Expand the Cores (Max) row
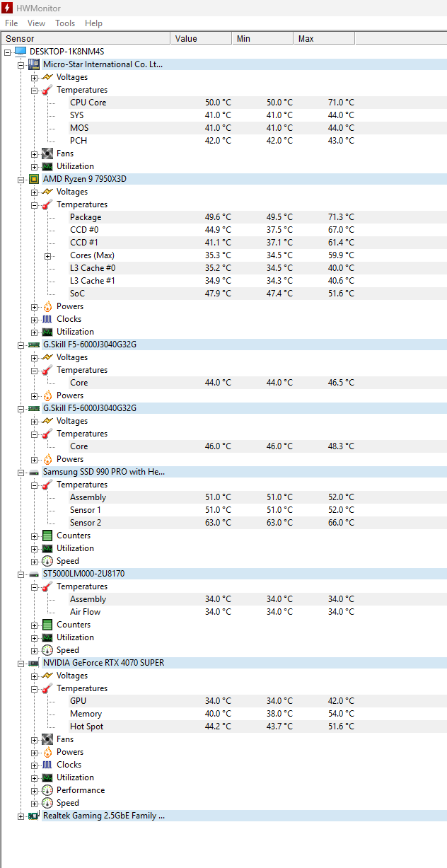This screenshot has width=447, height=868. point(47,255)
